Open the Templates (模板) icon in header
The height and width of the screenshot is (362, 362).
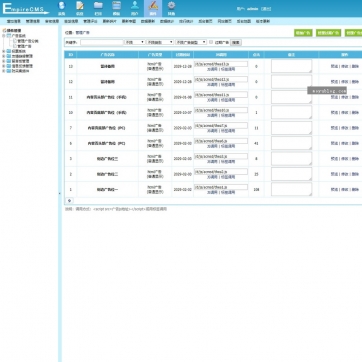tap(116, 8)
